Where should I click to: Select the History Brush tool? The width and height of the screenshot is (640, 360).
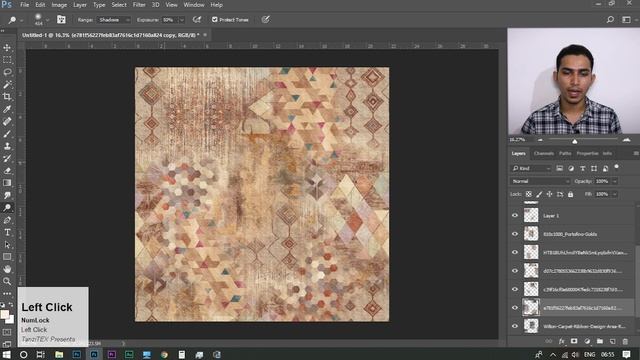7,158
